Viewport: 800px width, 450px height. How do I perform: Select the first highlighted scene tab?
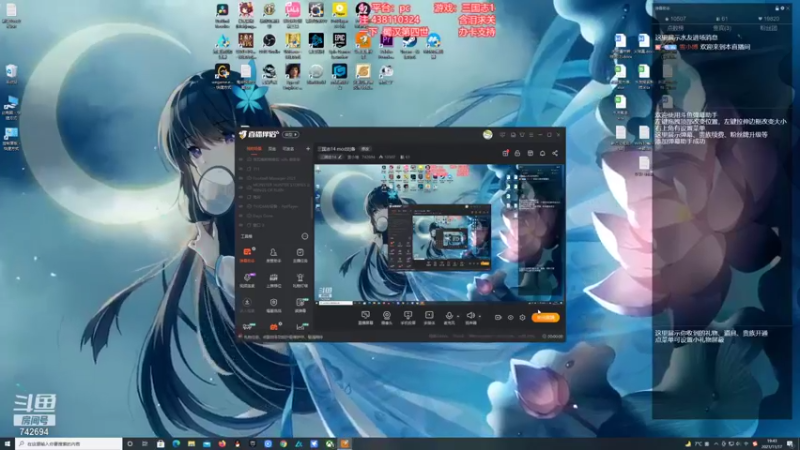254,149
